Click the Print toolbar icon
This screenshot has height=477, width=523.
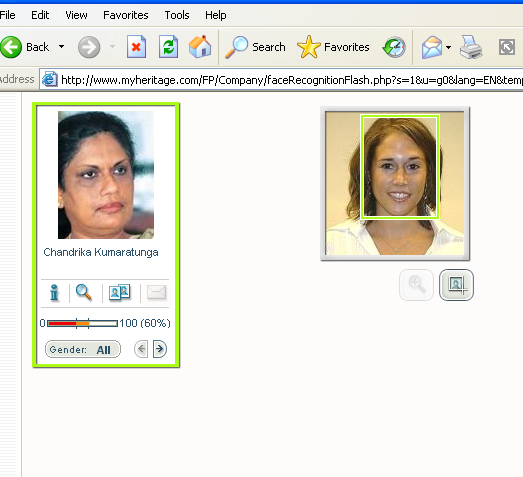tap(471, 47)
